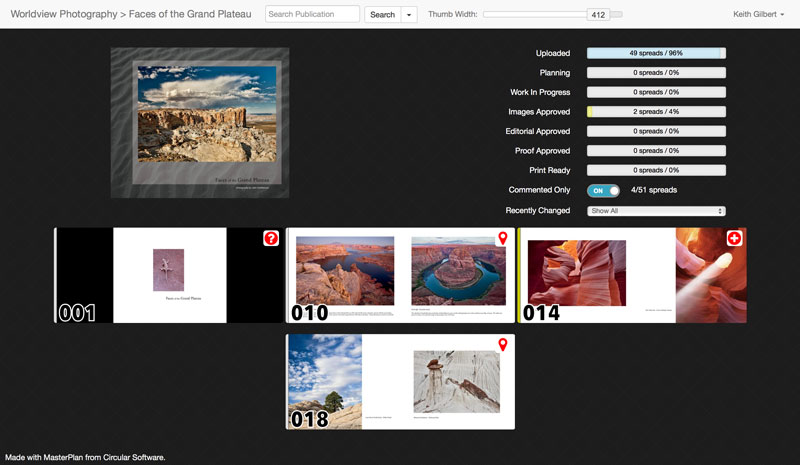
Task: Toggle the Commented Only switch off
Action: [603, 190]
